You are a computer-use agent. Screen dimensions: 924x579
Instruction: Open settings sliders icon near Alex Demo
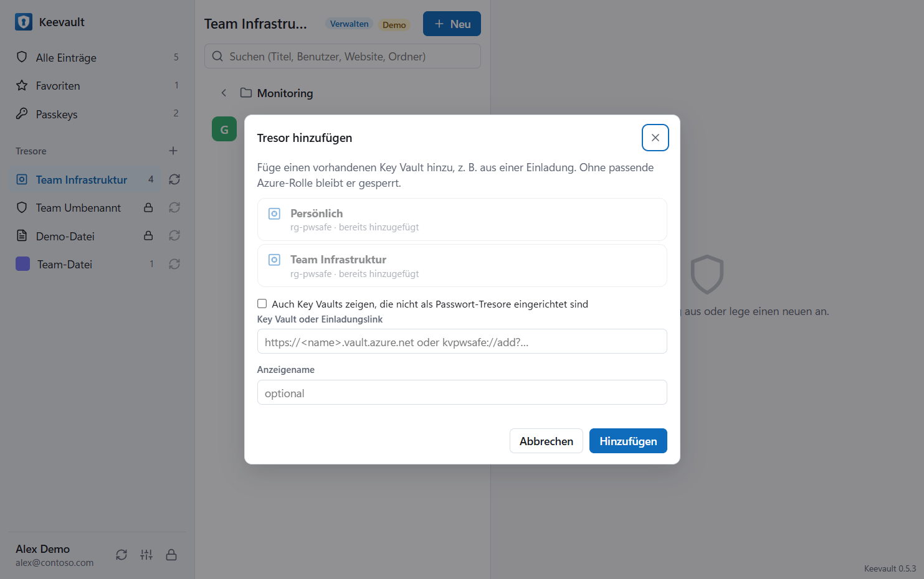146,555
